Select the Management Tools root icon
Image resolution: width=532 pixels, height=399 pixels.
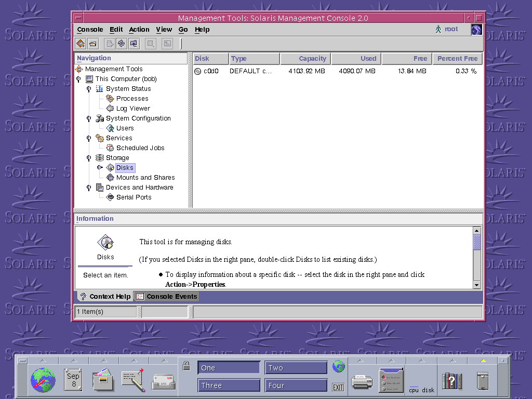coord(79,69)
